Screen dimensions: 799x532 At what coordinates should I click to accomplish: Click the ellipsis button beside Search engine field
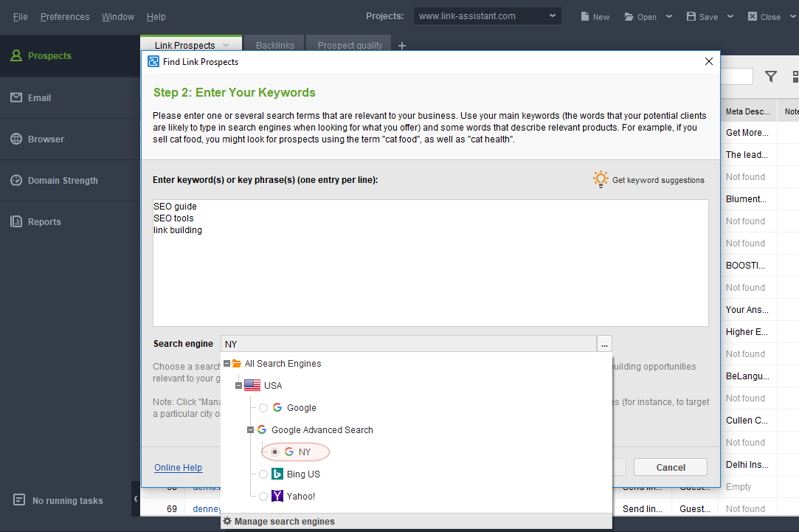tap(604, 344)
